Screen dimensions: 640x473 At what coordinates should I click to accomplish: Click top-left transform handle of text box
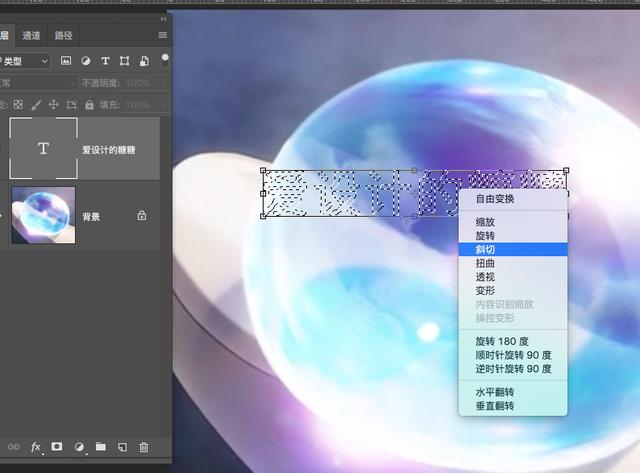pos(263,170)
